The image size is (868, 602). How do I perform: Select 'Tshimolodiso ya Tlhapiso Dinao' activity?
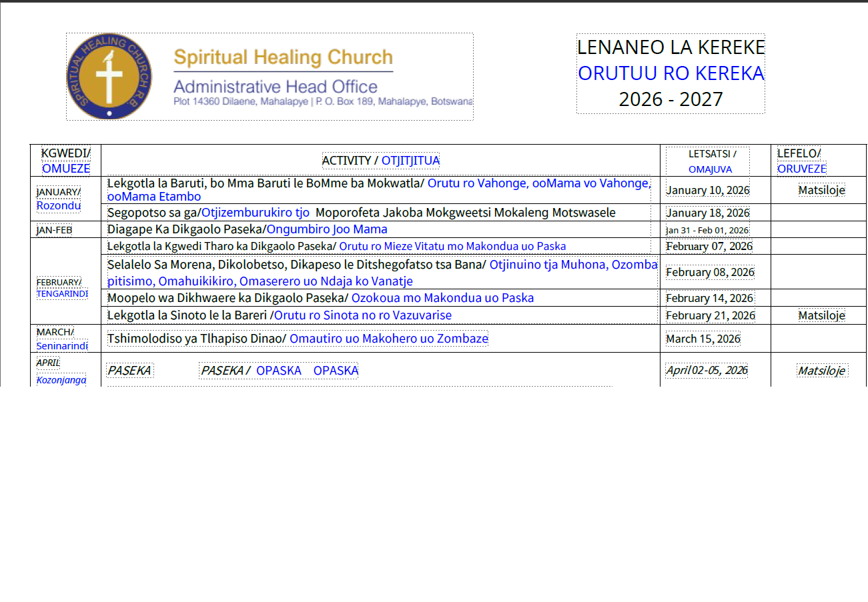298,339
